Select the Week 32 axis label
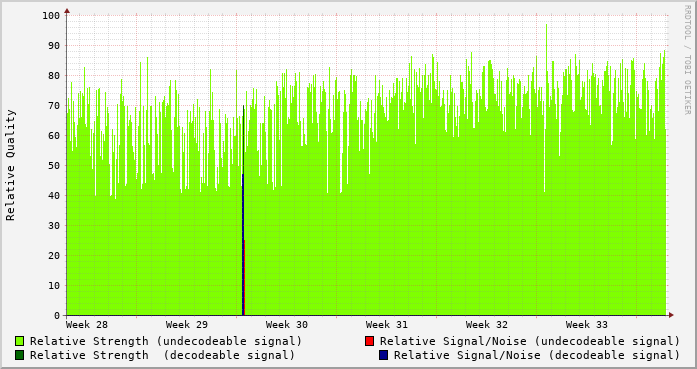The width and height of the screenshot is (697, 369). (x=487, y=325)
